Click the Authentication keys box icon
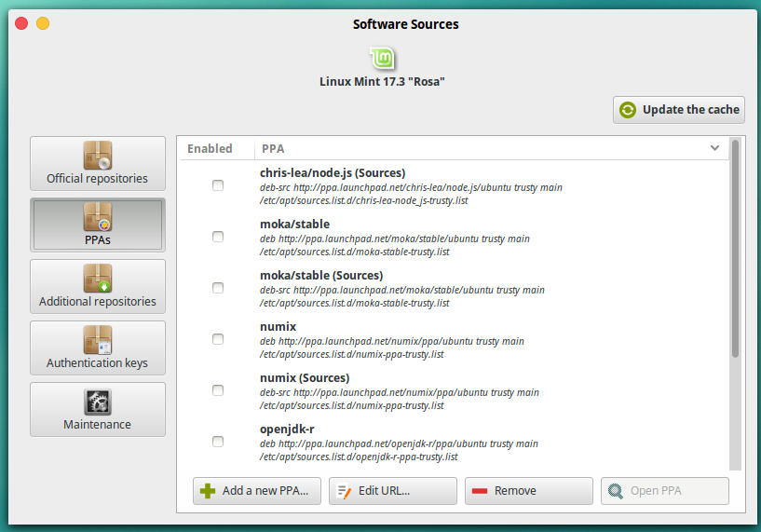761x532 pixels. pyautogui.click(x=98, y=340)
